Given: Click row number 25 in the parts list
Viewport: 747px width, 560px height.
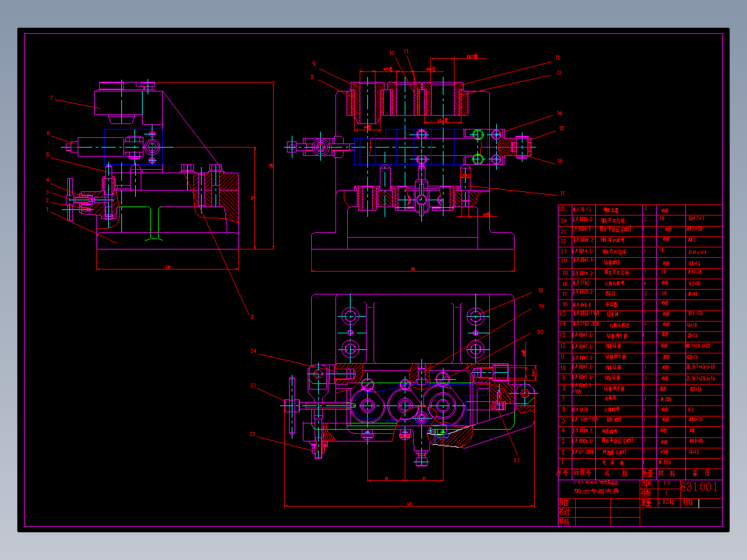Looking at the screenshot, I should tap(562, 209).
